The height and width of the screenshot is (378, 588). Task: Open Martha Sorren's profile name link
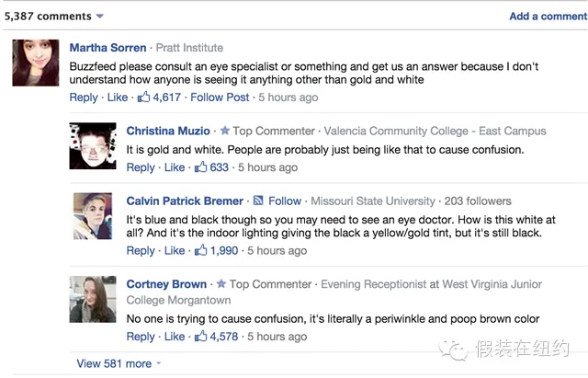click(108, 48)
